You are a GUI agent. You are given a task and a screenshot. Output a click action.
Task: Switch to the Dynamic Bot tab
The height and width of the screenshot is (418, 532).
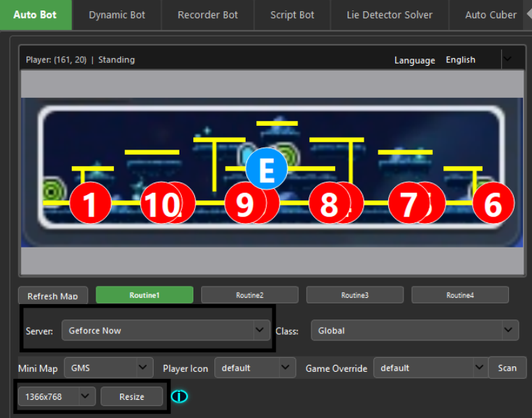(x=117, y=15)
